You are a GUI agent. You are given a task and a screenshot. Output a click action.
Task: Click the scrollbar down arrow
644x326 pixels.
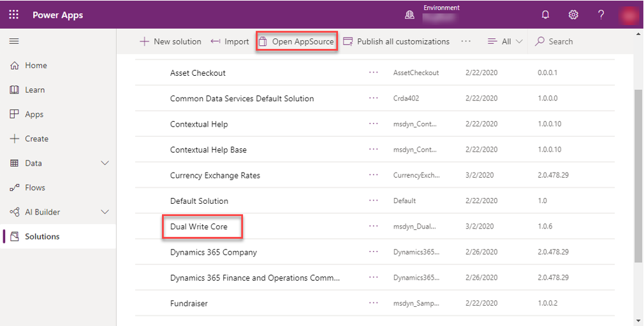[638, 322]
